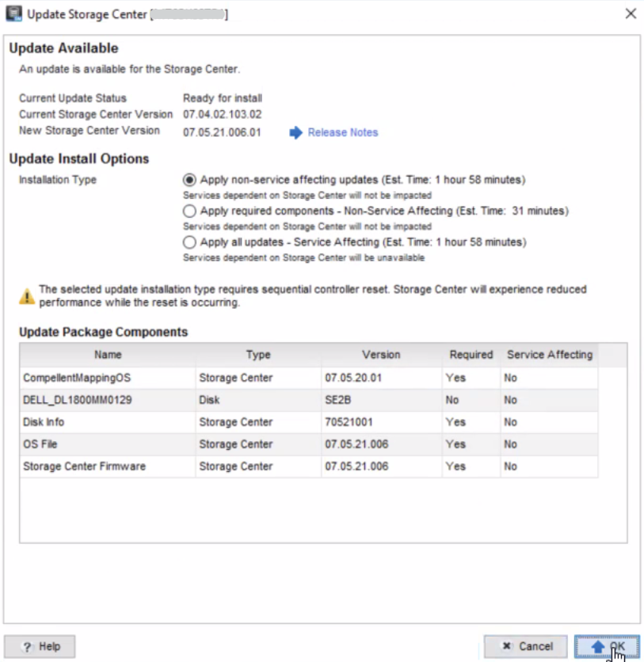Click the blue Release Notes arrow icon
644x662 pixels.
(x=295, y=132)
